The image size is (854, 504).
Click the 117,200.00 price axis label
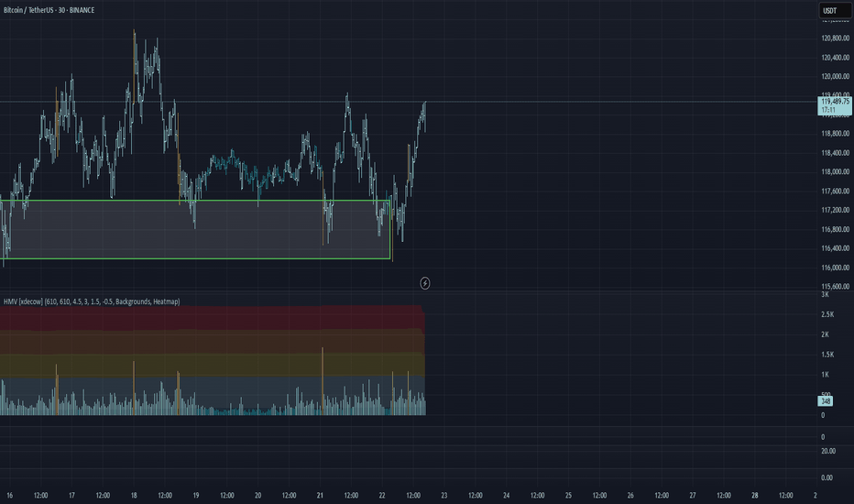coord(836,210)
